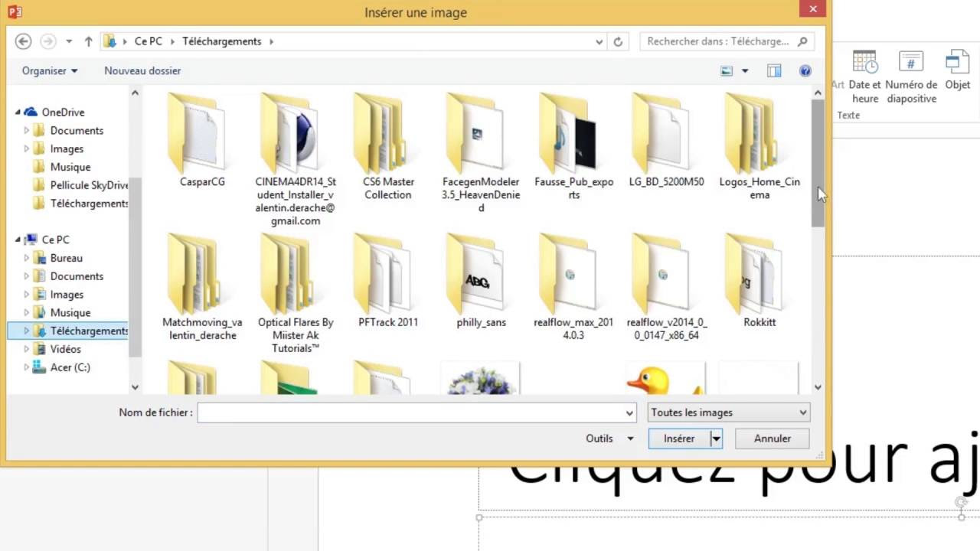Screen dimensions: 980x551
Task: Select the CINEMA4DR14 Student Installer folder
Action: point(296,159)
